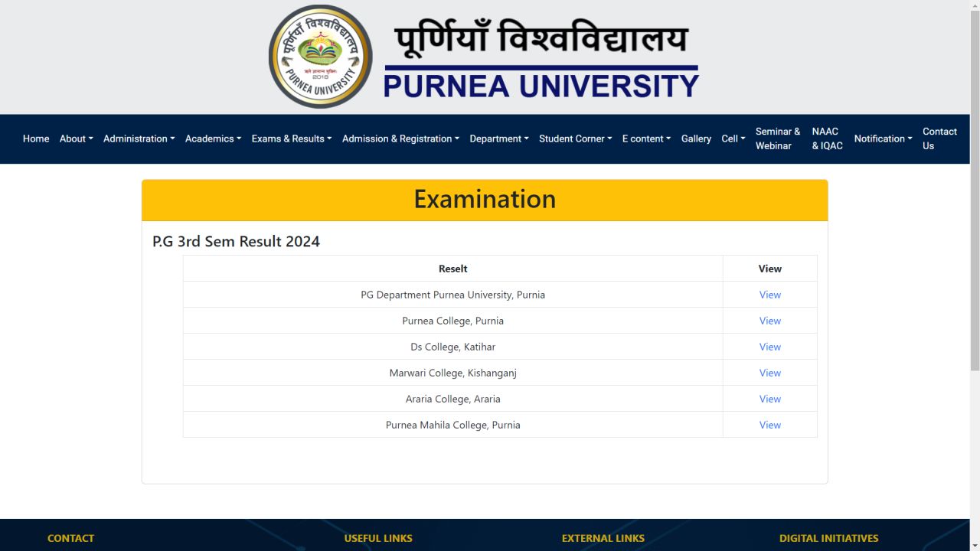Image resolution: width=980 pixels, height=551 pixels.
Task: Click the scrollbar down arrow
Action: click(975, 545)
